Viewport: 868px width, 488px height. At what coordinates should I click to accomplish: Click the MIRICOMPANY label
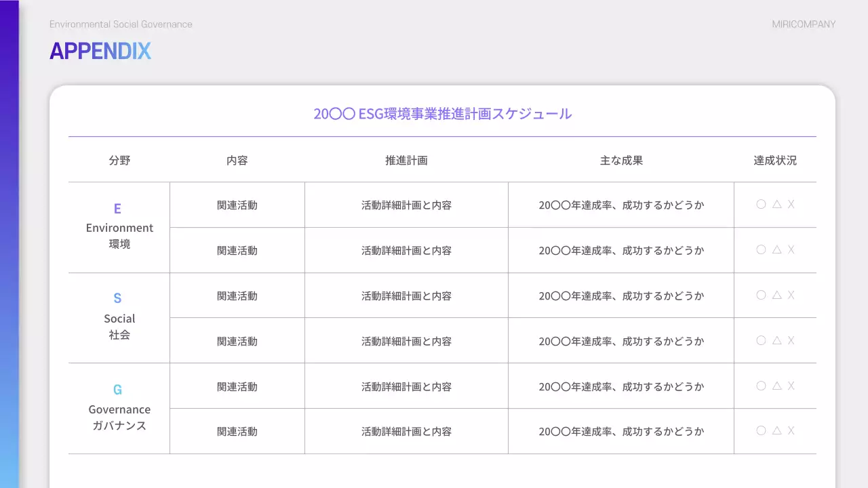coord(804,24)
